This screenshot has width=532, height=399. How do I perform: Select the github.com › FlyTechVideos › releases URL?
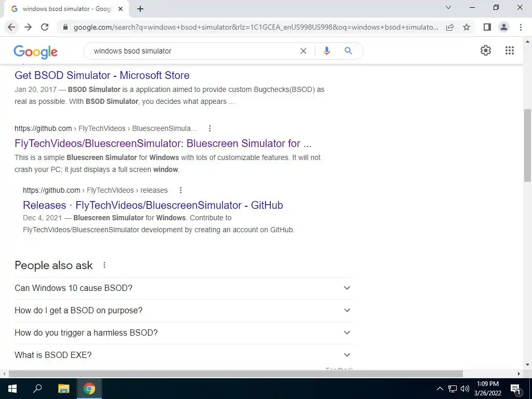pos(96,190)
